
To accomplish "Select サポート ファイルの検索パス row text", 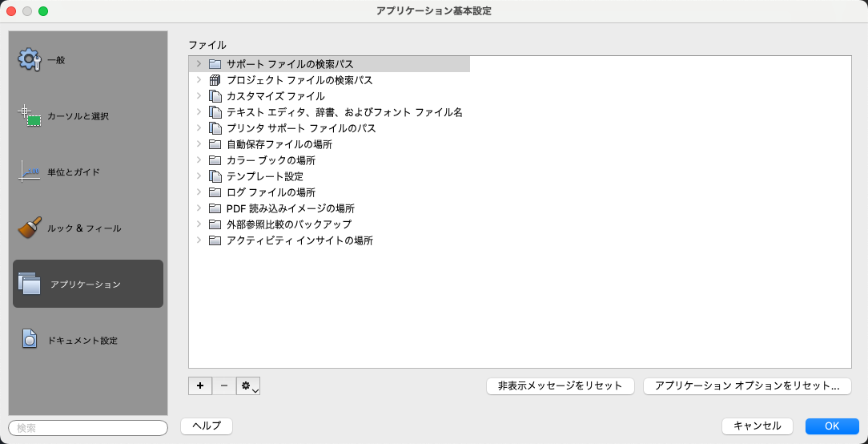I will (290, 64).
